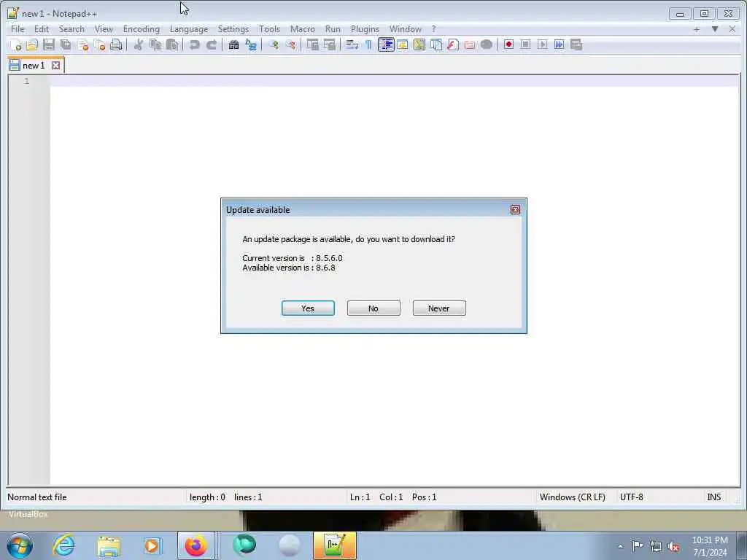
Task: Open the Encoding menu
Action: coord(142,29)
